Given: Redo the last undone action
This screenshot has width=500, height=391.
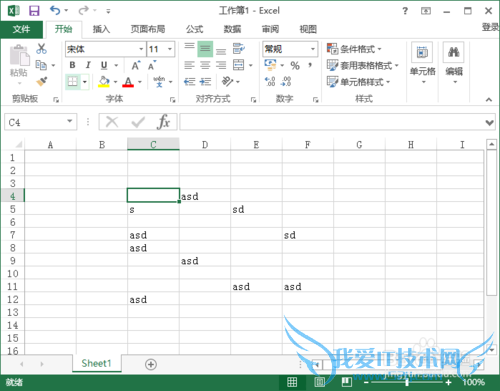Looking at the screenshot, I should [83, 11].
